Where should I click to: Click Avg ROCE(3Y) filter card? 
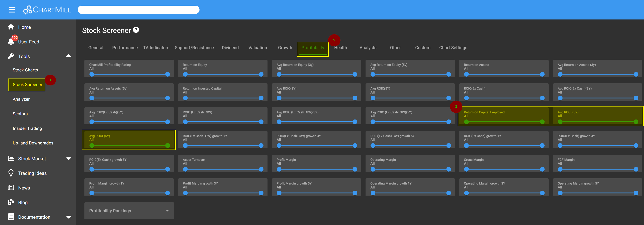point(596,117)
